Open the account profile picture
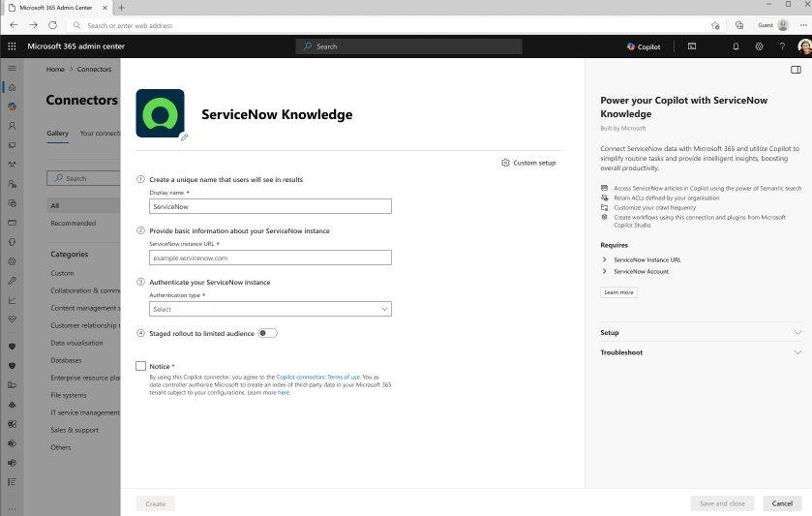Screen dimensions: 812x516 click(805, 46)
